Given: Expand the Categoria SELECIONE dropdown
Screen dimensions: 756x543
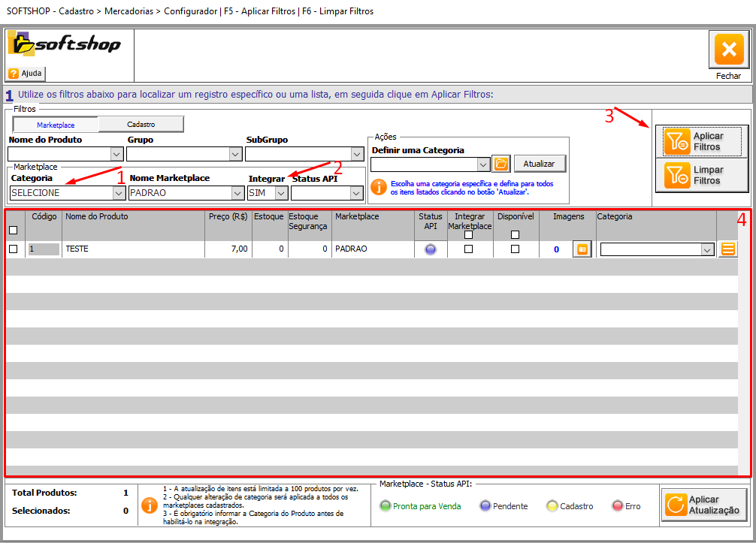Looking at the screenshot, I should [118, 193].
